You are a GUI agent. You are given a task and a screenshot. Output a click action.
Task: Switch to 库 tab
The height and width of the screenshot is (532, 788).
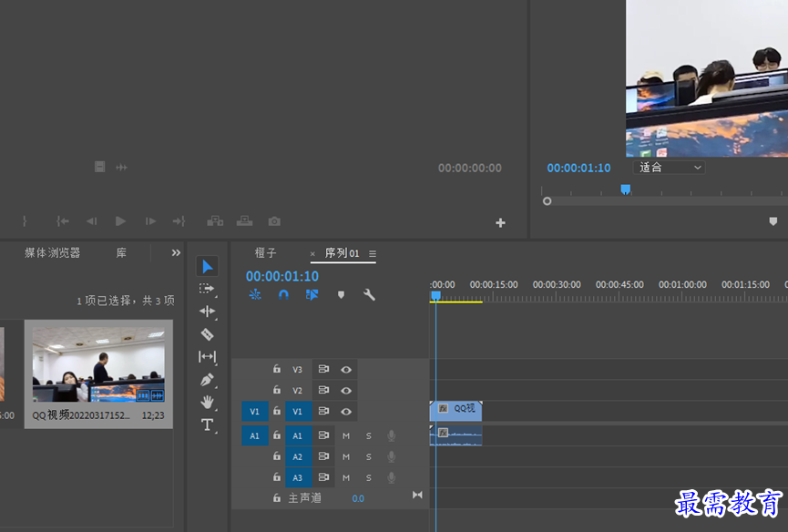(121, 252)
